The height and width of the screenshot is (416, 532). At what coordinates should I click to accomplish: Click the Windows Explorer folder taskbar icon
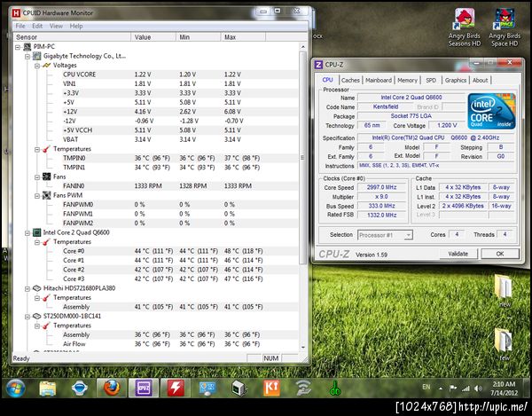pyautogui.click(x=47, y=388)
